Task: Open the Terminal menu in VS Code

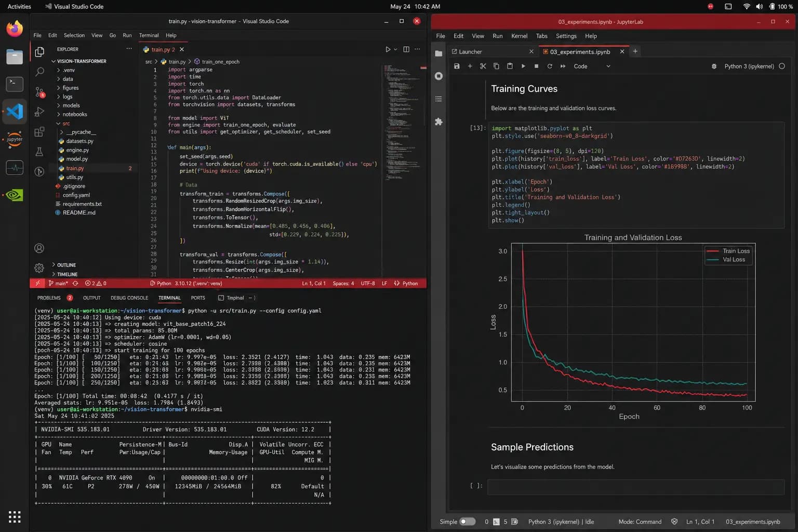Action: pos(149,35)
